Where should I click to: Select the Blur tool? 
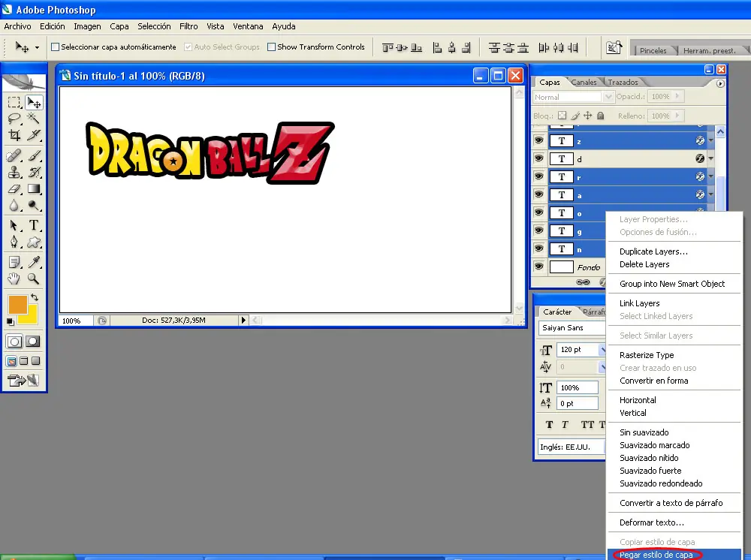14,206
